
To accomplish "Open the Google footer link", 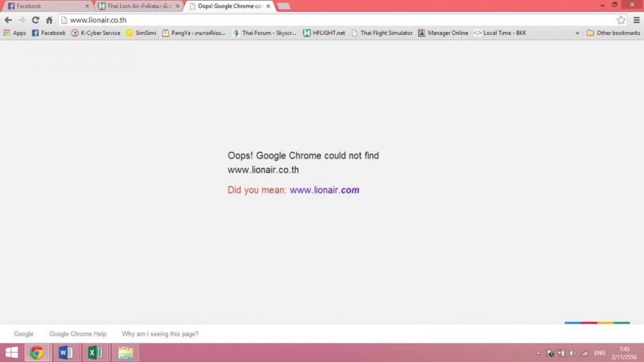I will pos(24,334).
